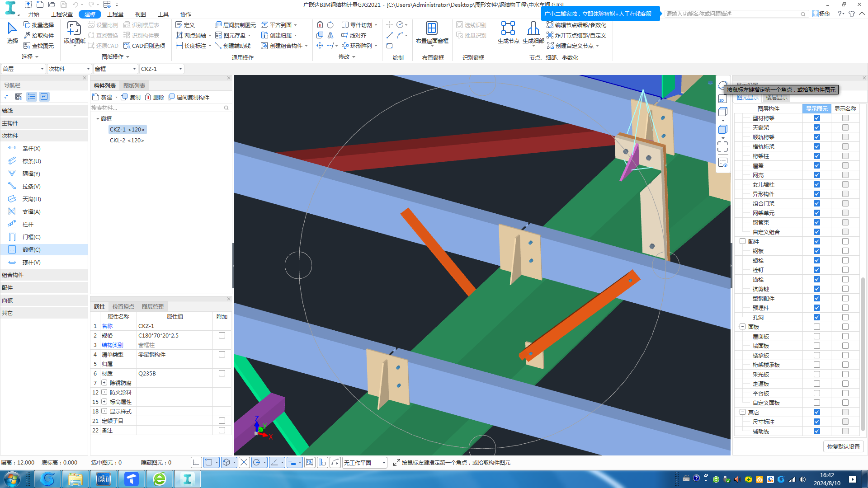Open the 开始 ribbon tab
Image resolution: width=868 pixels, height=488 pixels.
tap(34, 14)
